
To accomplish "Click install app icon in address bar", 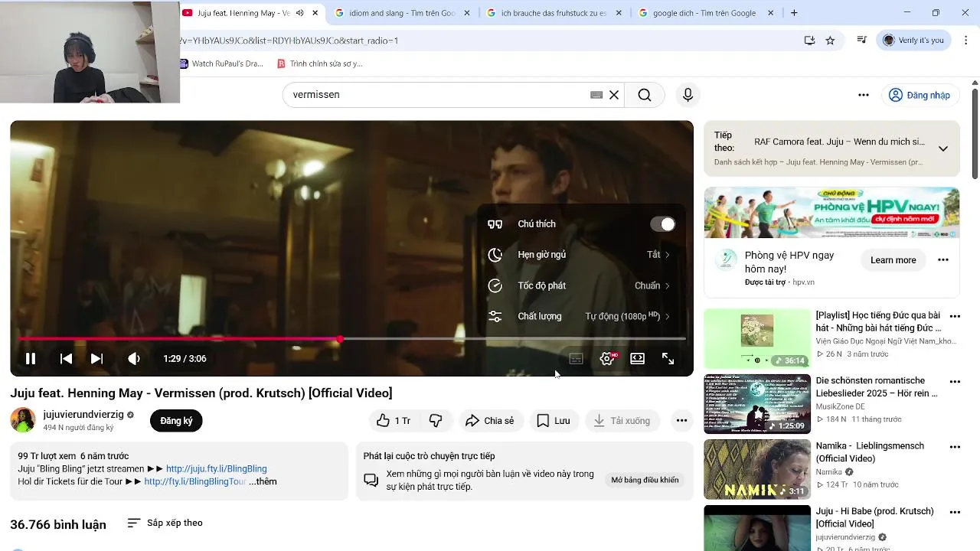I will 809,41.
